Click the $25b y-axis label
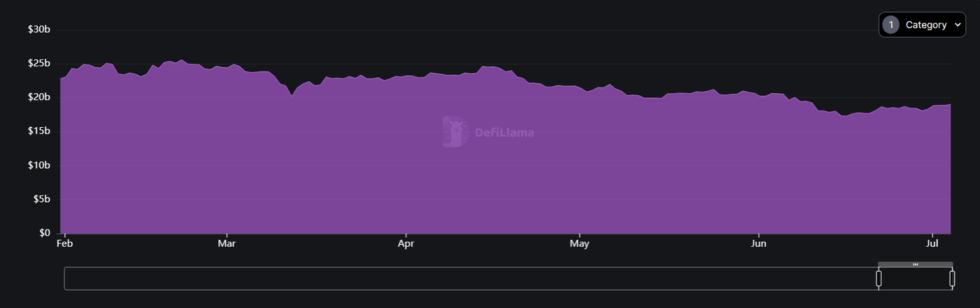The height and width of the screenshot is (308, 980). (39, 64)
